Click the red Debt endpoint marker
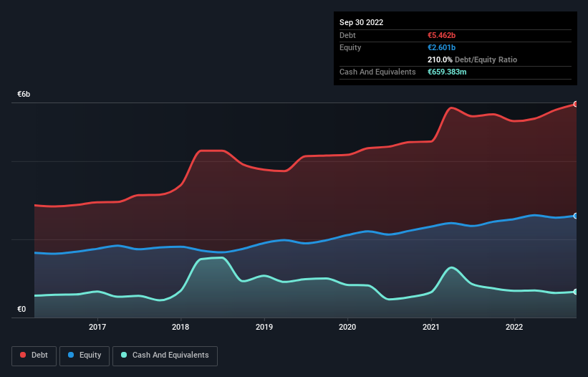The width and height of the screenshot is (588, 377). 576,104
